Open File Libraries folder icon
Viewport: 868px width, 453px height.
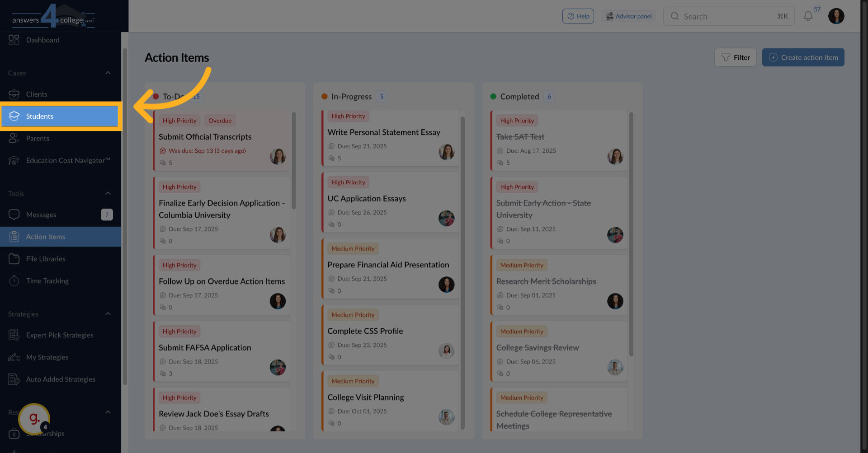click(x=14, y=259)
